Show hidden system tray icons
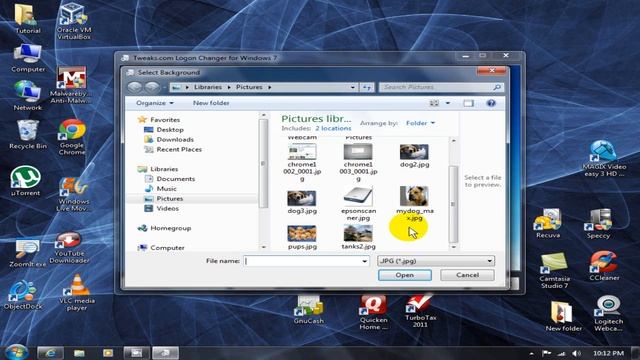The width and height of the screenshot is (640, 360). tap(531, 353)
